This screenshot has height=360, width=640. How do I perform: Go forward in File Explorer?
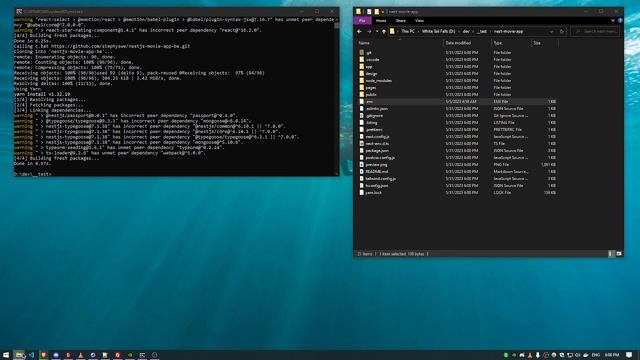pos(369,31)
